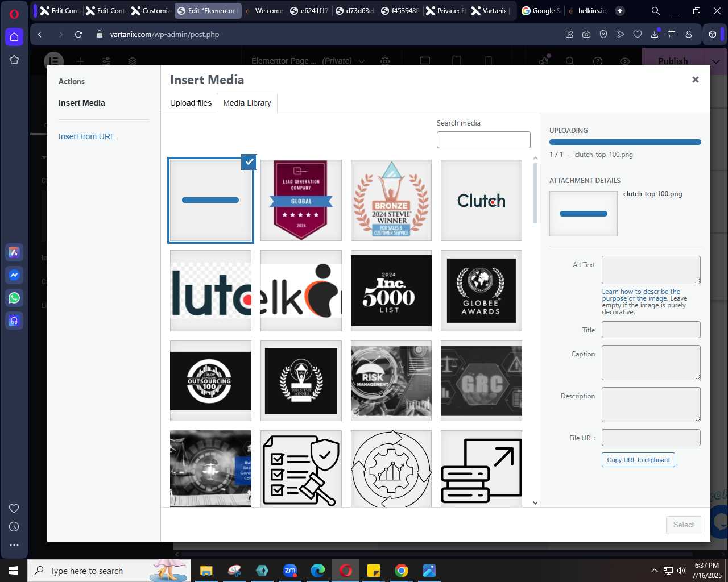Choose the Inc. 5000 List image
The image size is (728, 582).
coord(391,290)
